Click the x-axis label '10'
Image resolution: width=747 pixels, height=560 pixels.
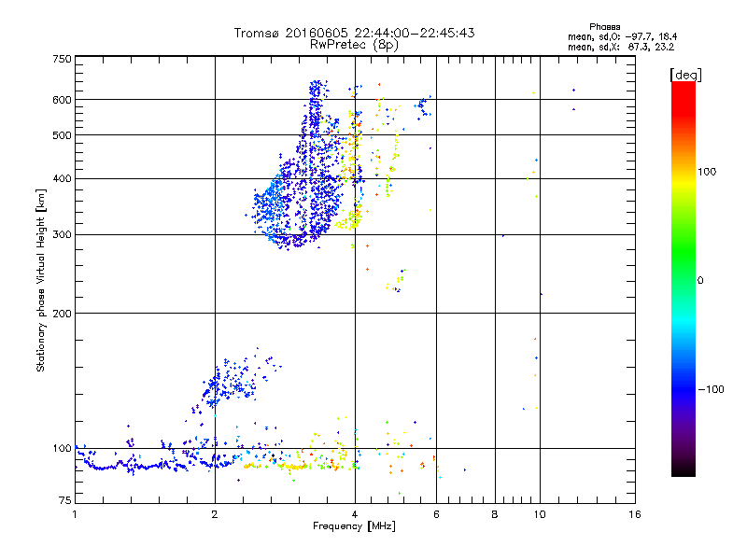540,514
